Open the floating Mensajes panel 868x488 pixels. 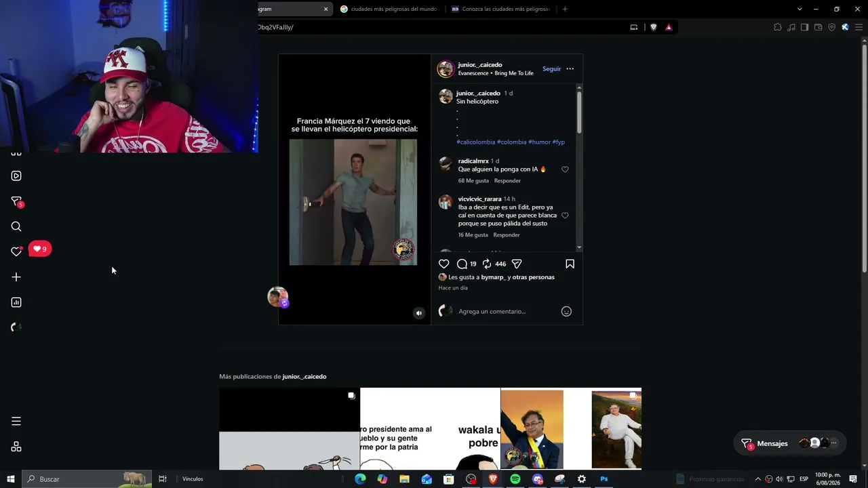point(789,443)
